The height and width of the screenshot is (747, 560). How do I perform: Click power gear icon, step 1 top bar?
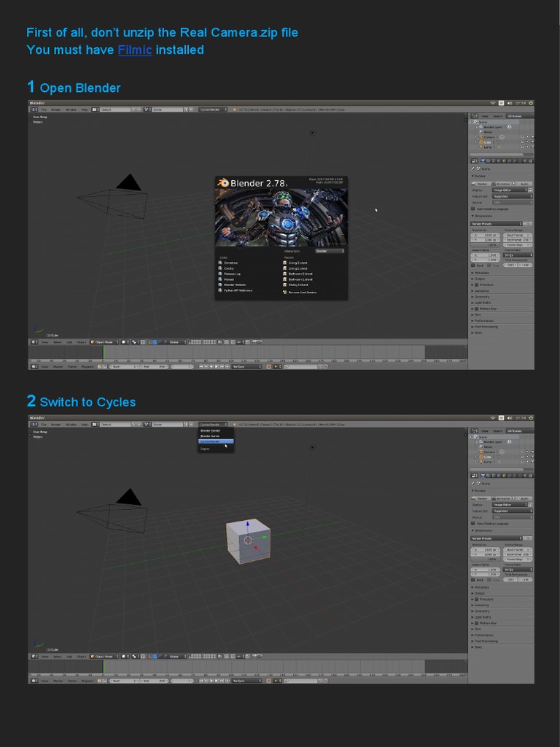531,103
